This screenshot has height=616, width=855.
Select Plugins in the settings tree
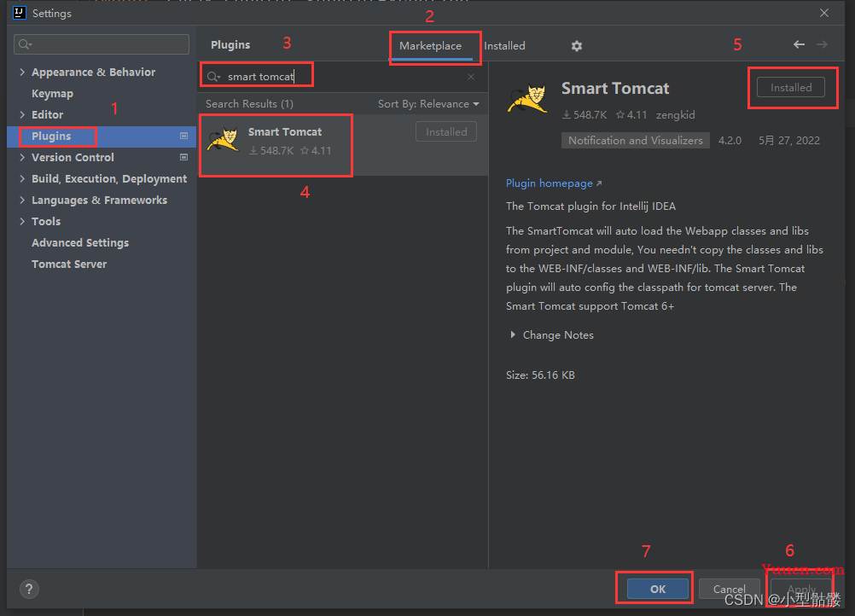[51, 136]
